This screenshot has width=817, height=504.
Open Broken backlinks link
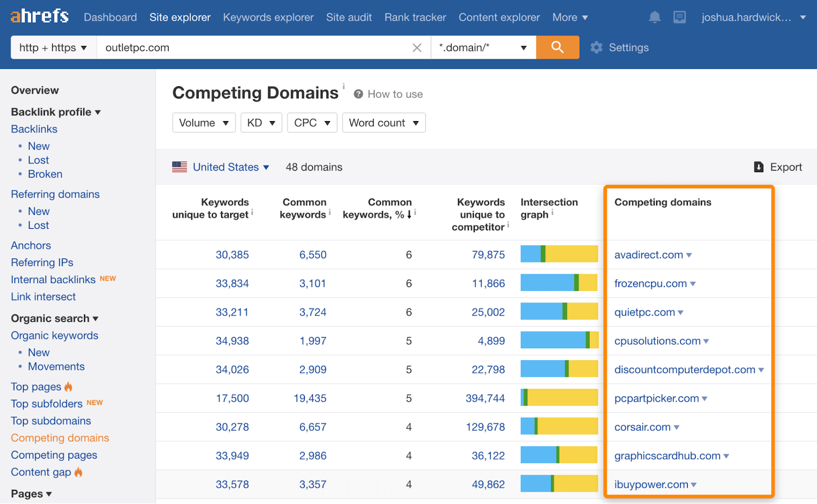[x=45, y=174]
